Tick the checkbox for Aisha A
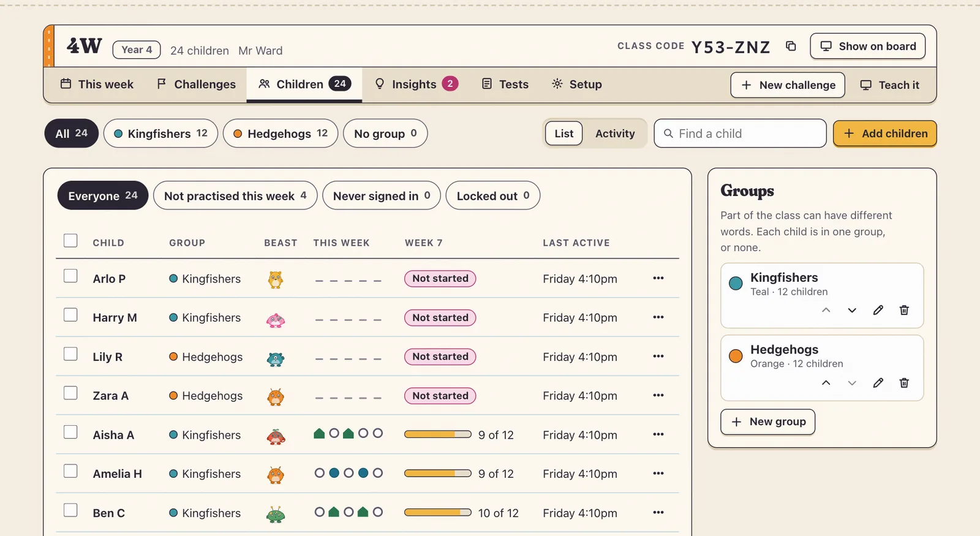This screenshot has width=980, height=536. point(70,432)
